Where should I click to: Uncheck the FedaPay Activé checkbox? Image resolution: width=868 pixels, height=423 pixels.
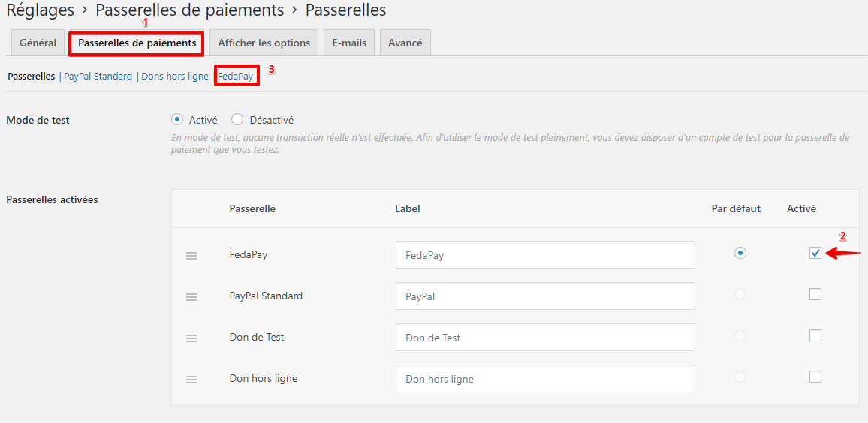pos(815,253)
